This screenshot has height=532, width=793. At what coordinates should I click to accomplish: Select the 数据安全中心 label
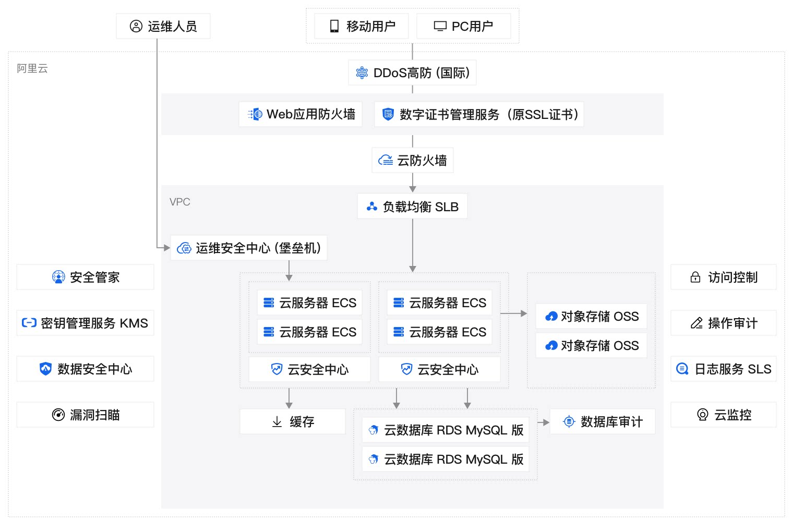(95, 369)
